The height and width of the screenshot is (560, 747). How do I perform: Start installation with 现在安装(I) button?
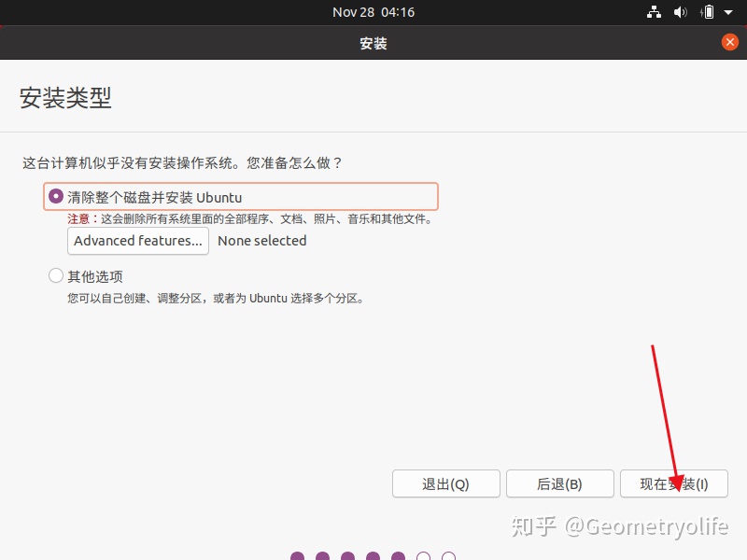point(673,483)
